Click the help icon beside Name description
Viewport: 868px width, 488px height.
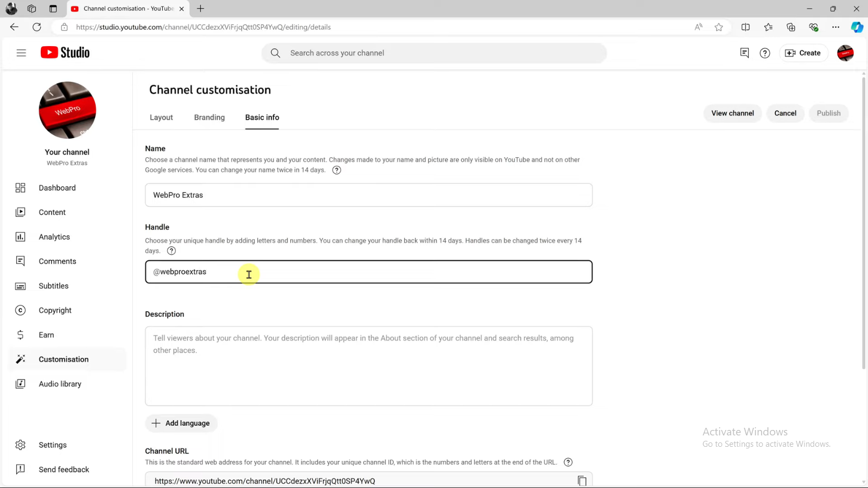click(336, 170)
